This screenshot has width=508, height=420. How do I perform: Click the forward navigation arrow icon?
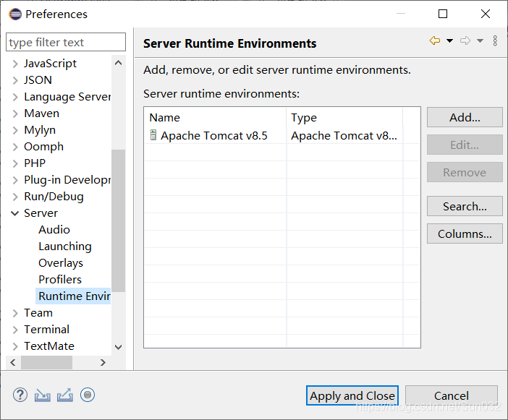pos(465,40)
